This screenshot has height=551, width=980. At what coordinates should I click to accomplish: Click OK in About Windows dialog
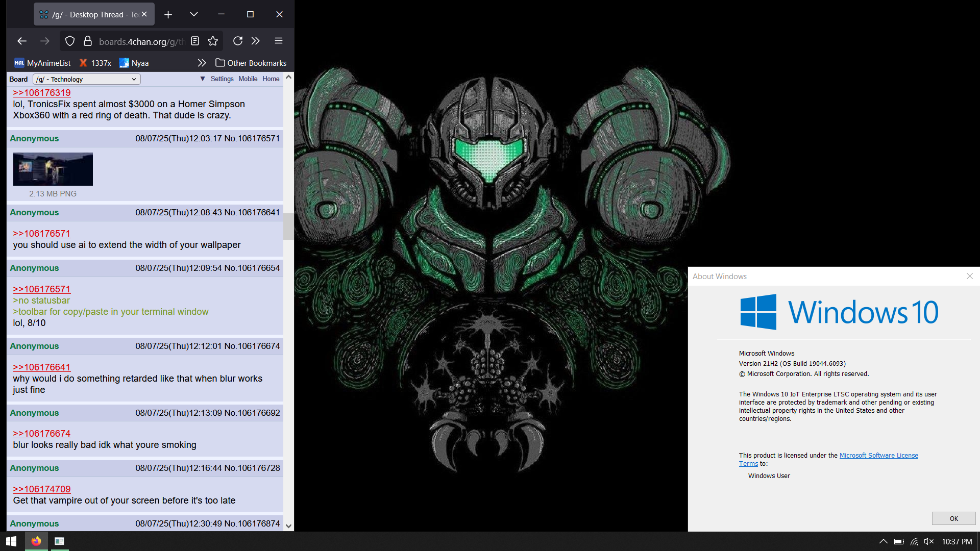[x=953, y=518]
